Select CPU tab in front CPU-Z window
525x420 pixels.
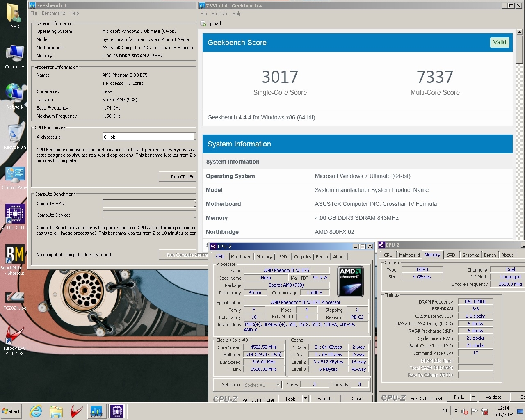(x=220, y=256)
